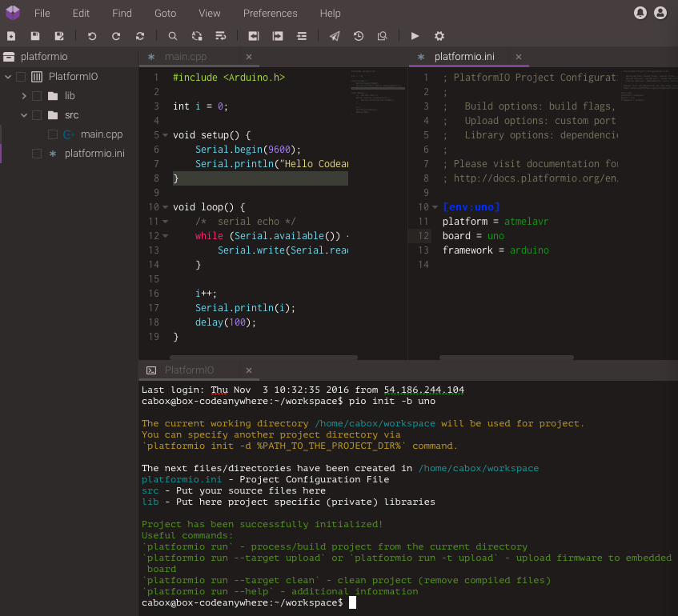This screenshot has height=616, width=678.
Task: Open notifications bell icon
Action: (x=640, y=13)
